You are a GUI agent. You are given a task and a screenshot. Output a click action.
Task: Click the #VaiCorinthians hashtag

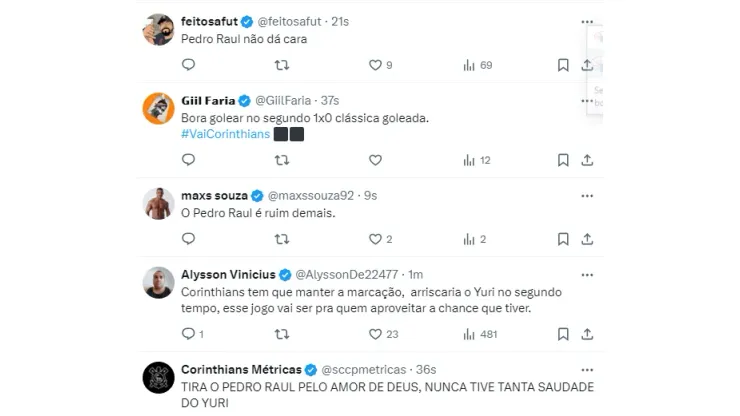pyautogui.click(x=225, y=134)
